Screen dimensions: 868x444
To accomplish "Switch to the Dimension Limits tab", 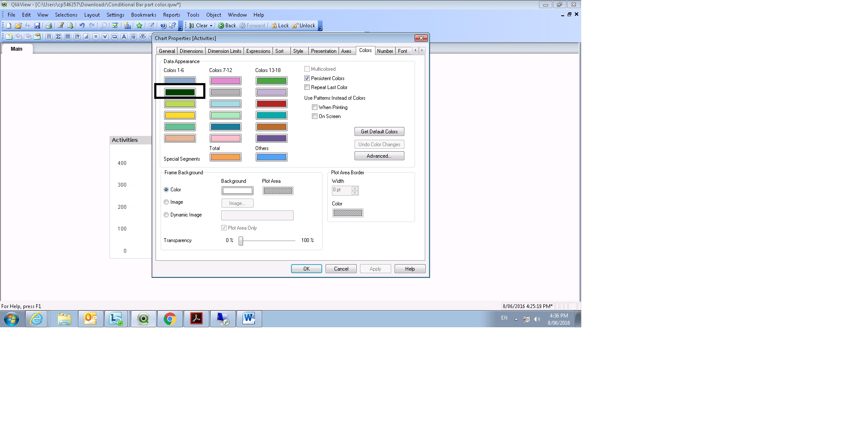I will coord(225,51).
